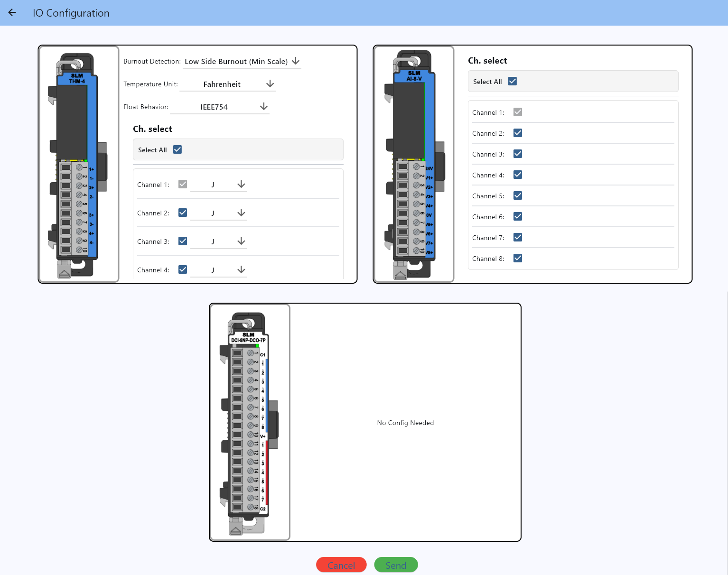Click the 'Ch. select' heading in AI-8-V panel
The width and height of the screenshot is (728, 575).
[x=487, y=61]
